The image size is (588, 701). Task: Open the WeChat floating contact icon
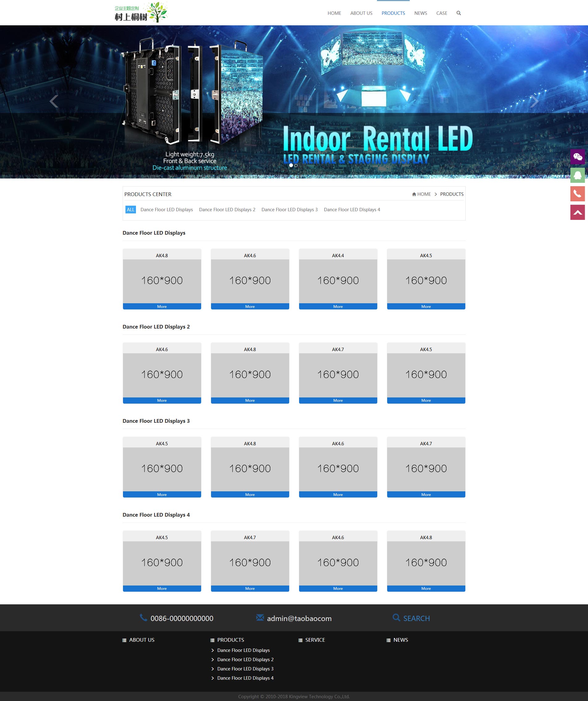coord(577,157)
